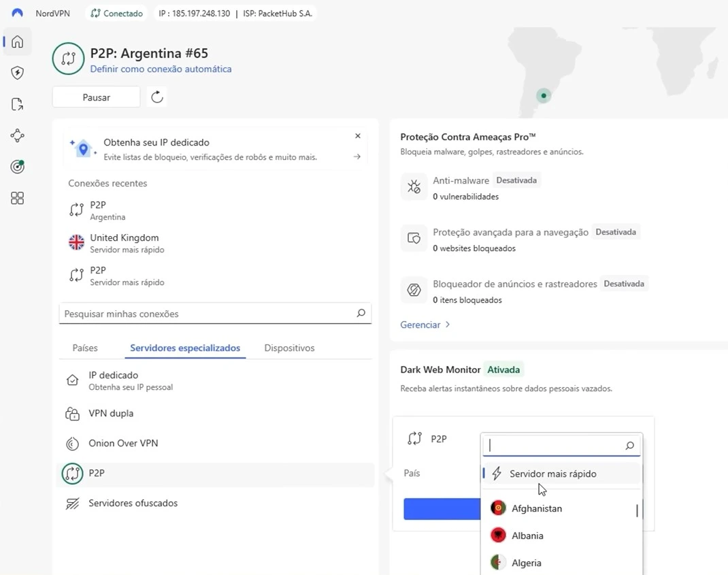Viewport: 728px width, 575px height.
Task: Click the server location dot on map
Action: coord(544,96)
